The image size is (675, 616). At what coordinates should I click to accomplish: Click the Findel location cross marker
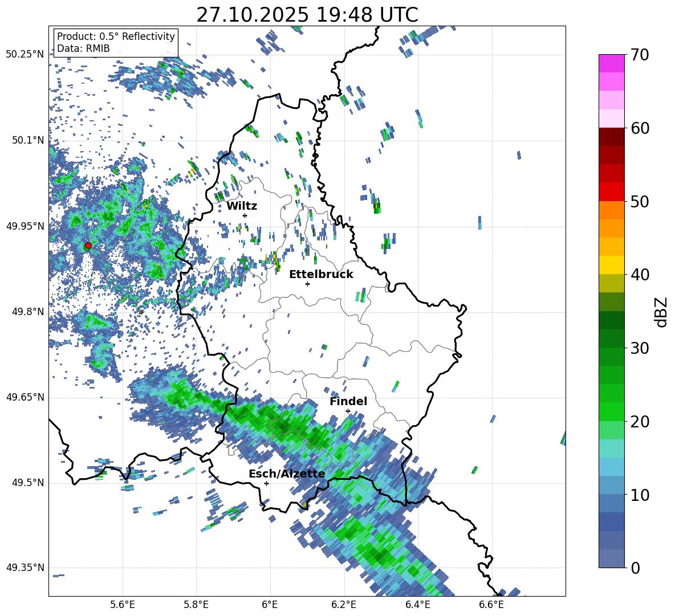point(348,411)
